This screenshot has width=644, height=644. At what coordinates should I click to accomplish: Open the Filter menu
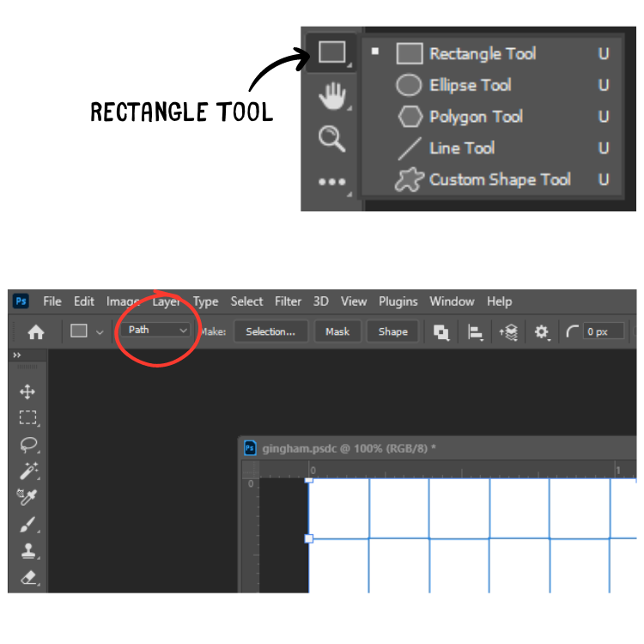pos(288,301)
